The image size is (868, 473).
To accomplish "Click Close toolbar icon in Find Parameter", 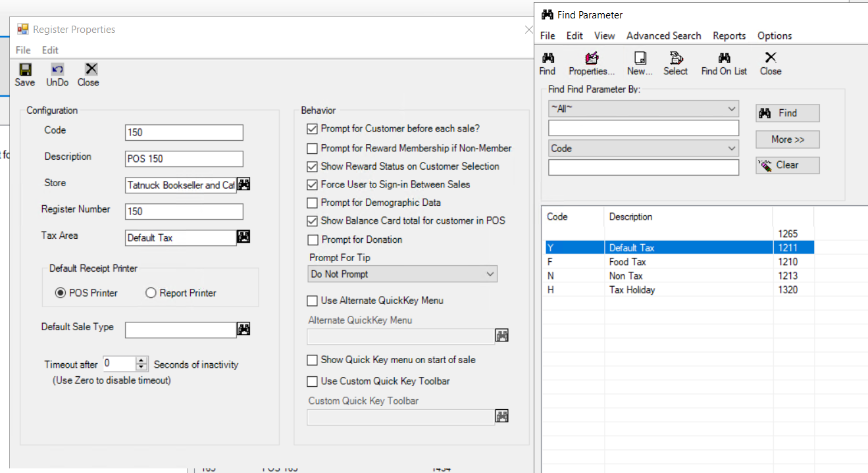I will pyautogui.click(x=771, y=64).
